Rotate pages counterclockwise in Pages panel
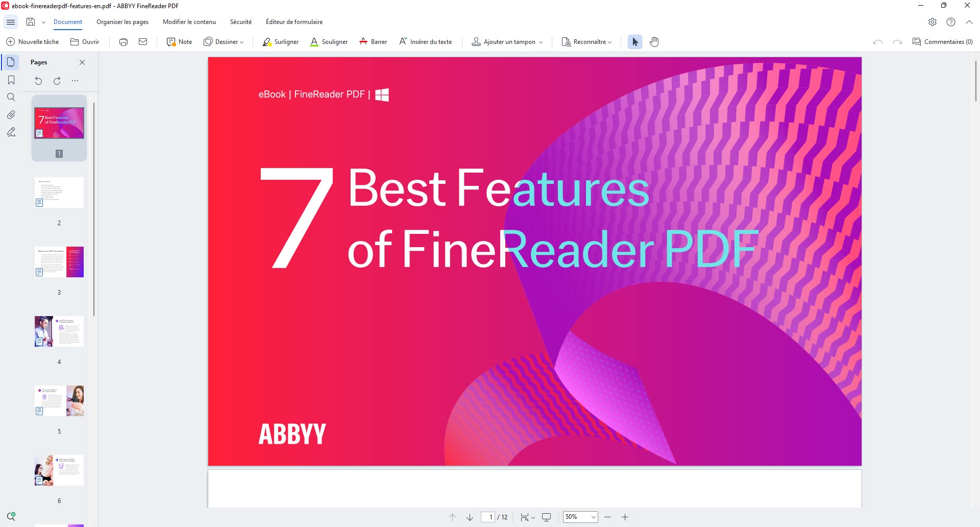 (x=38, y=81)
